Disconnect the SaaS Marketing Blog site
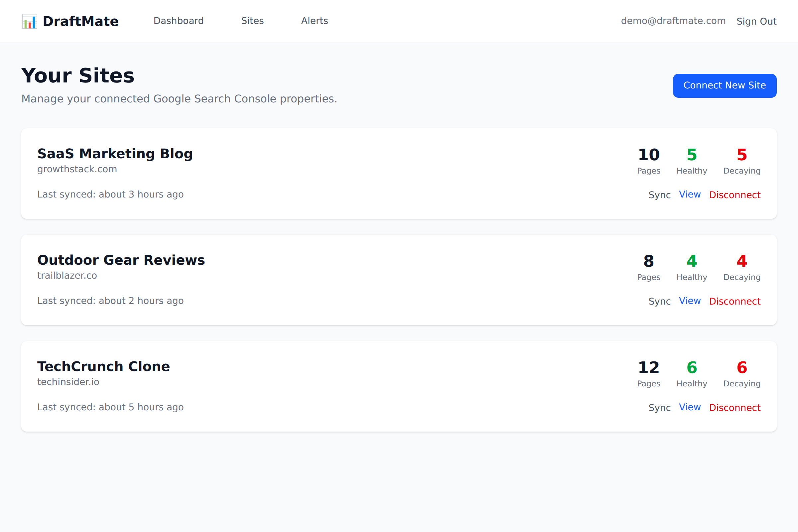 coord(734,195)
